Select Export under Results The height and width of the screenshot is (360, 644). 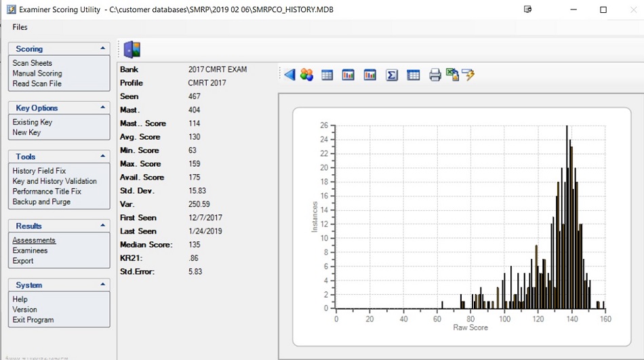point(22,260)
